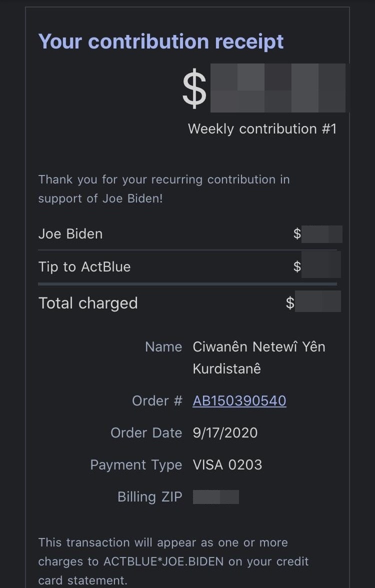This screenshot has width=375, height=588.
Task: Open order number AB150390540 link
Action: pyautogui.click(x=239, y=401)
